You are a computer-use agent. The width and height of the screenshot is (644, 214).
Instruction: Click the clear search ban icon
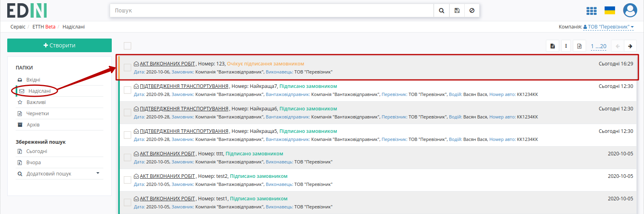pyautogui.click(x=472, y=10)
